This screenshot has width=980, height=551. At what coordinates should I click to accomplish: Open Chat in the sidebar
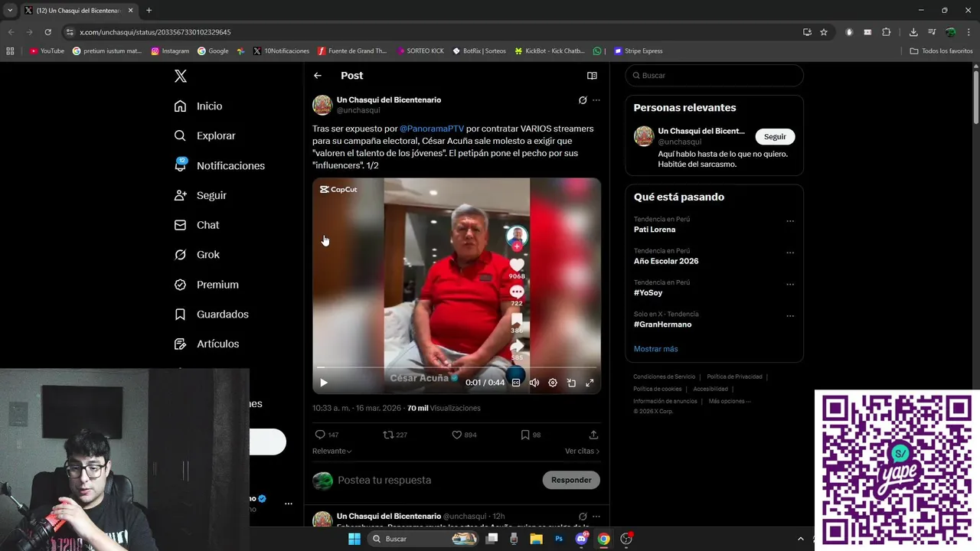click(196, 225)
